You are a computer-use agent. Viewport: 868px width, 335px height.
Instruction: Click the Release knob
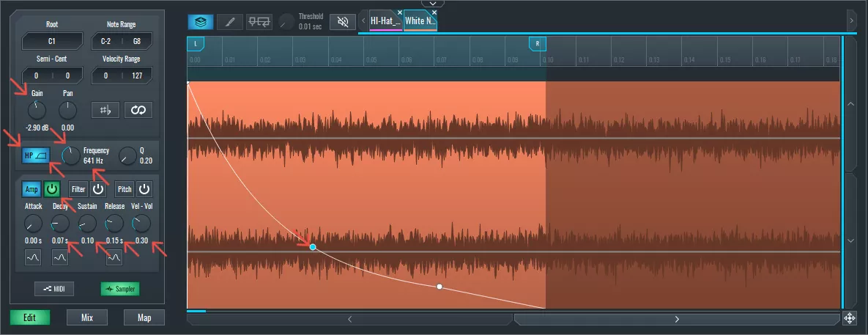[x=114, y=224]
